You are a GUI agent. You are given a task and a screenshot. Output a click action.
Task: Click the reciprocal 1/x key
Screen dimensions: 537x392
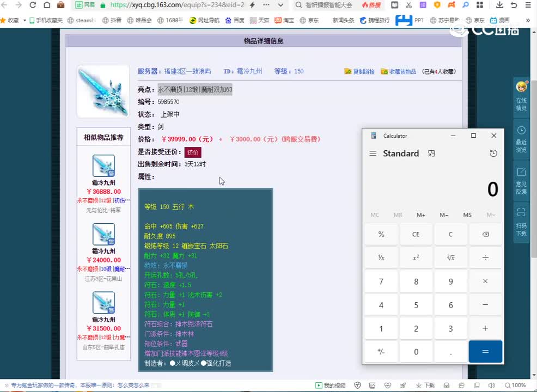[x=381, y=258]
